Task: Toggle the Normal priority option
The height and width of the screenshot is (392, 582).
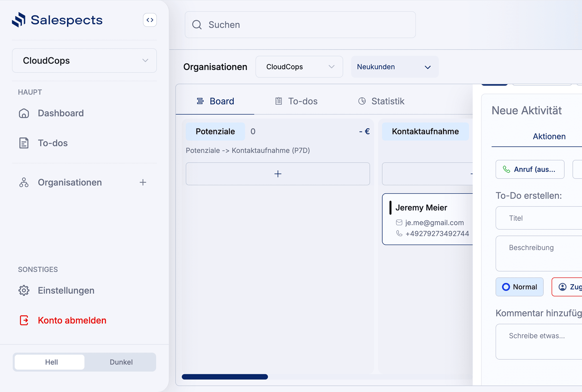Action: pyautogui.click(x=519, y=287)
